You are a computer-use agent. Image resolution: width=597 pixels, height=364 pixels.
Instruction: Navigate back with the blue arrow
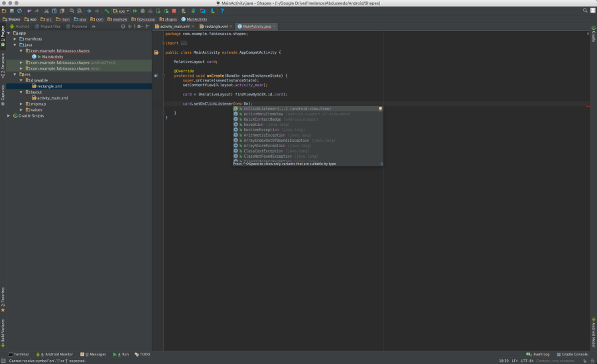click(89, 11)
